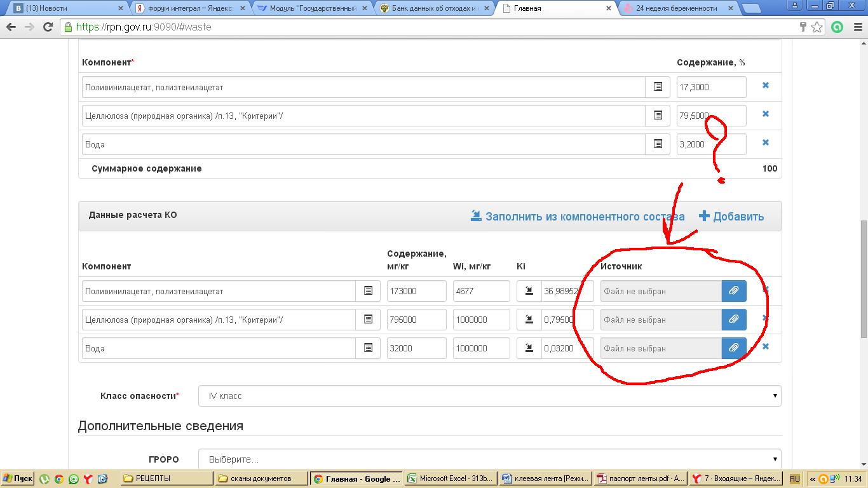The height and width of the screenshot is (488, 868).
Task: Open component picker for Вода in calculation table
Action: point(368,348)
